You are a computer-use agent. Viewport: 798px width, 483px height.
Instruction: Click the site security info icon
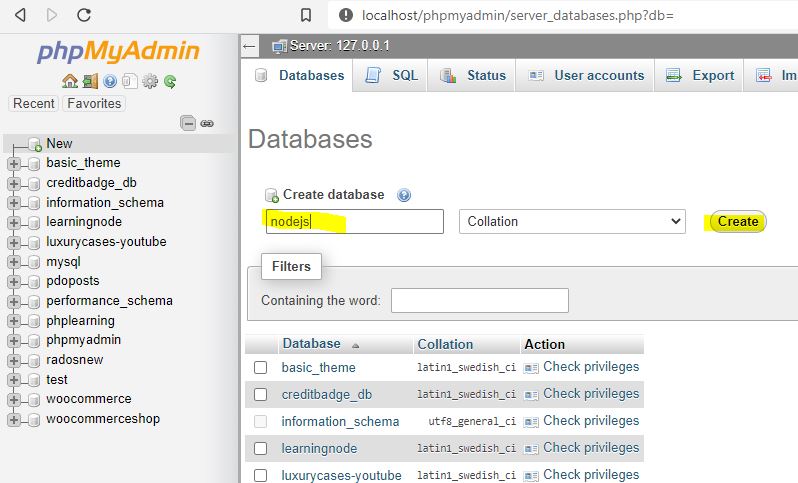(x=346, y=15)
